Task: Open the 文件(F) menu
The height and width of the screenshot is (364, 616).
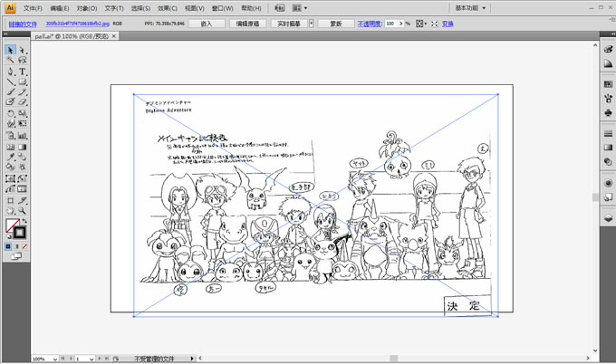Action: point(33,8)
